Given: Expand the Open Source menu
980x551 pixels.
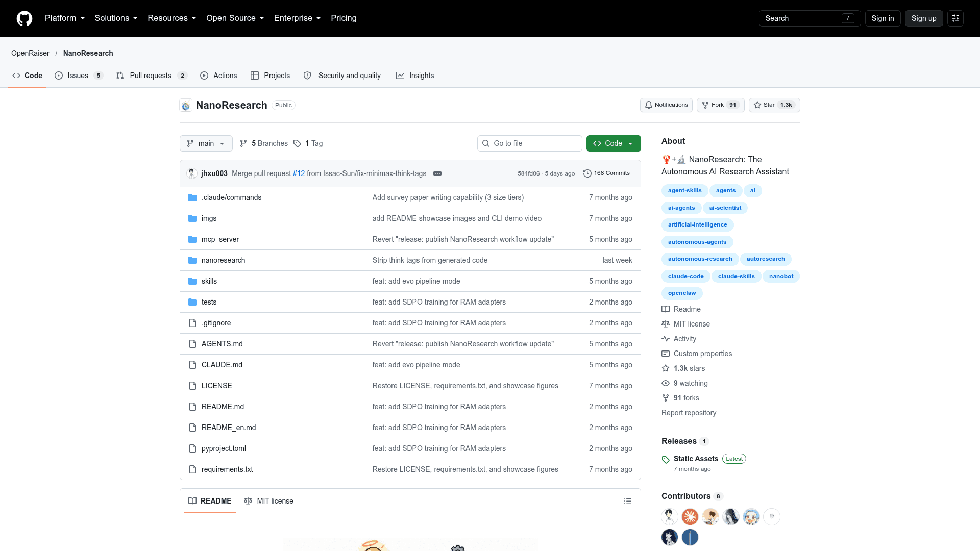Looking at the screenshot, I should [235, 18].
